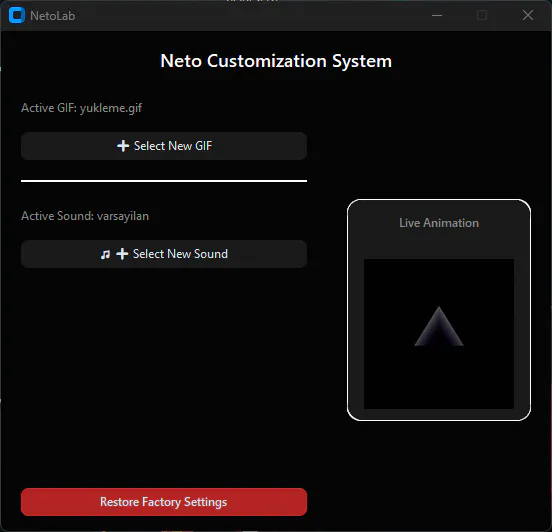The height and width of the screenshot is (532, 552).
Task: Select the 'Active Sound: varsayilan' label
Action: click(85, 215)
